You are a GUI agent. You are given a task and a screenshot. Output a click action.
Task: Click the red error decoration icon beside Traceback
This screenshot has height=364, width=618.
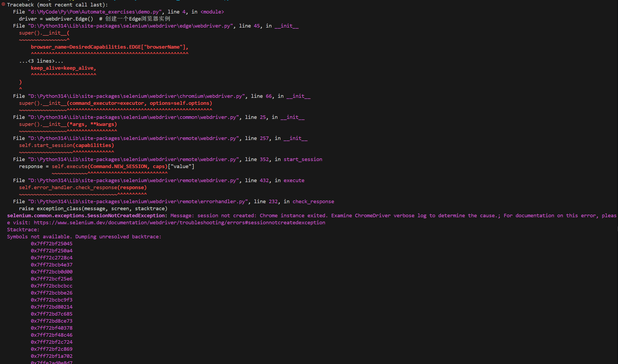tap(3, 4)
